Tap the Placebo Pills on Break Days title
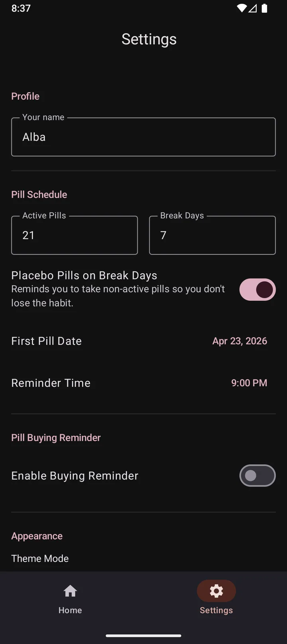Image resolution: width=287 pixels, height=644 pixels. coord(84,275)
